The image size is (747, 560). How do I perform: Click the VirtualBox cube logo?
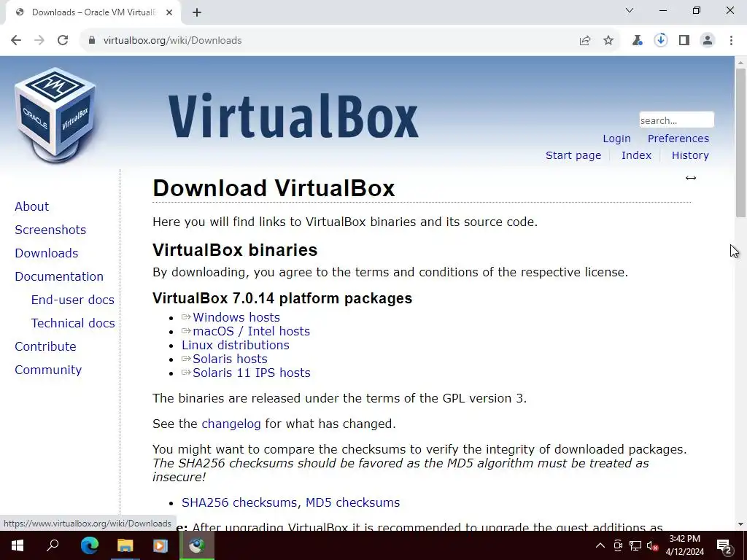(x=55, y=115)
